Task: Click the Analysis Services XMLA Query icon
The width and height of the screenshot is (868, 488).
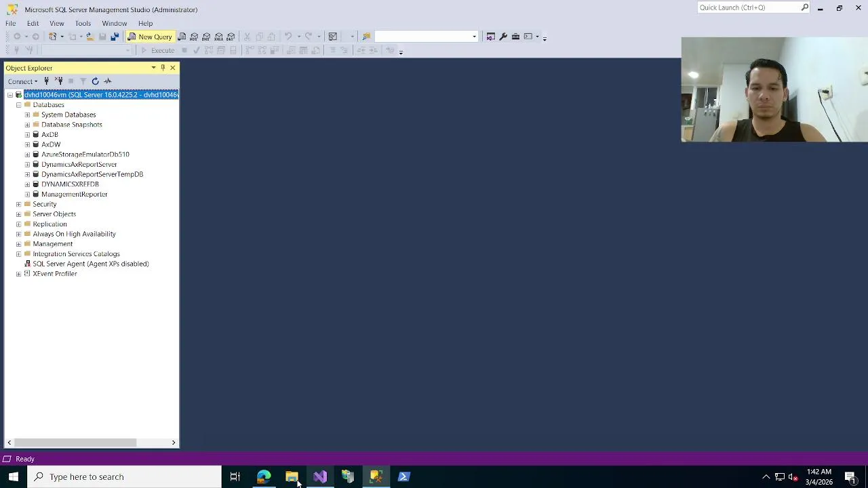Action: (x=218, y=37)
